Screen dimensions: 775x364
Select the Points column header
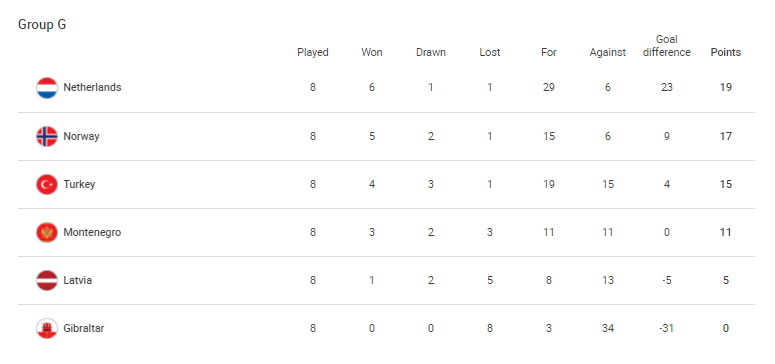click(726, 52)
